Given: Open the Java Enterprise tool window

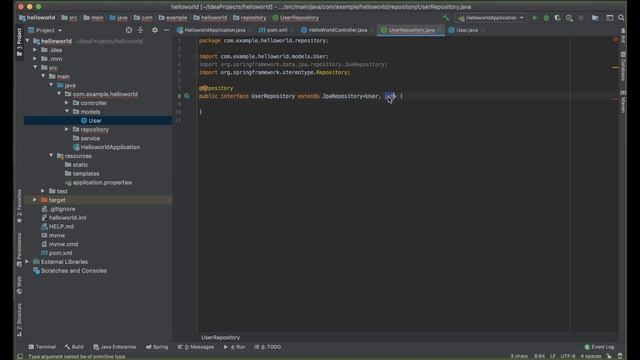Looking at the screenshot, I should point(115,347).
